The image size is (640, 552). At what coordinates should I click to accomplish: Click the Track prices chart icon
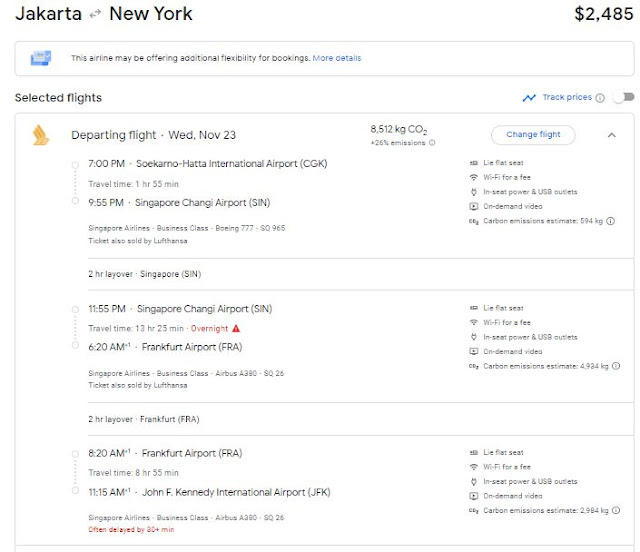click(x=529, y=98)
